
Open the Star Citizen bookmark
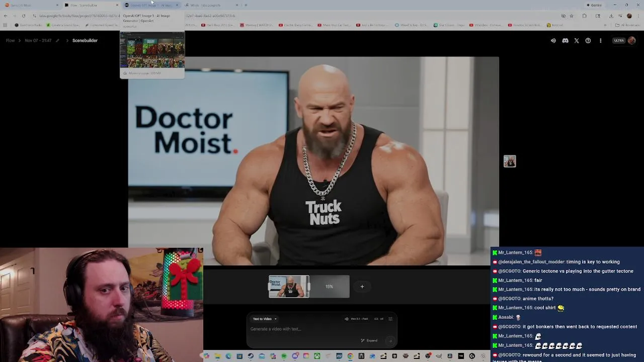coord(449,25)
